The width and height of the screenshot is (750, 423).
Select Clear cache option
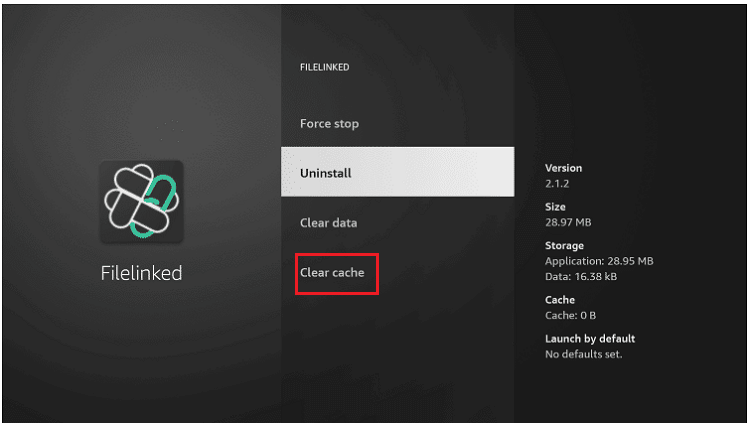tap(332, 273)
